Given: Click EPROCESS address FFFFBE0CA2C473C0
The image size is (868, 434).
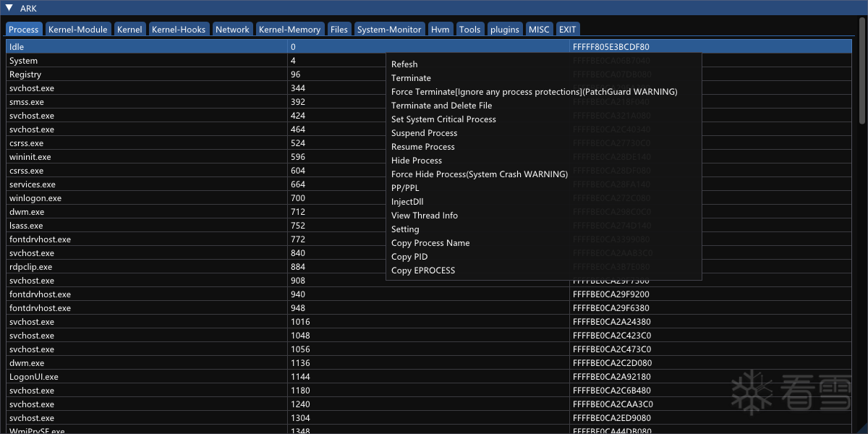Looking at the screenshot, I should coord(612,349).
